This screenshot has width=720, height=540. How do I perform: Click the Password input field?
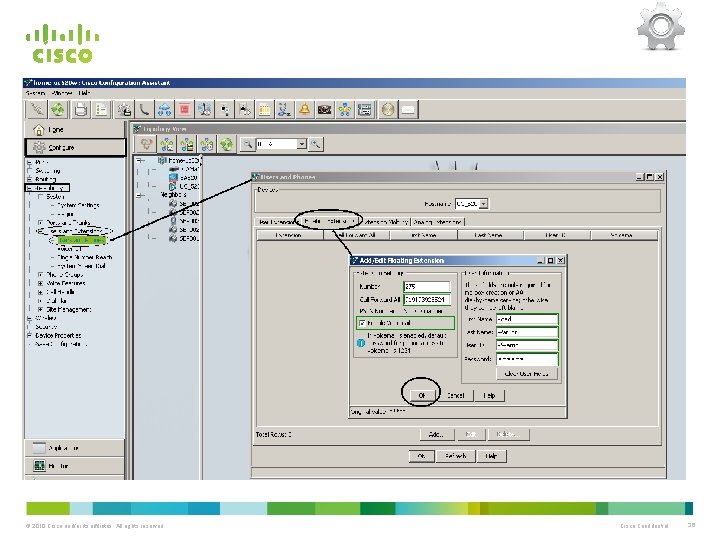[527, 358]
